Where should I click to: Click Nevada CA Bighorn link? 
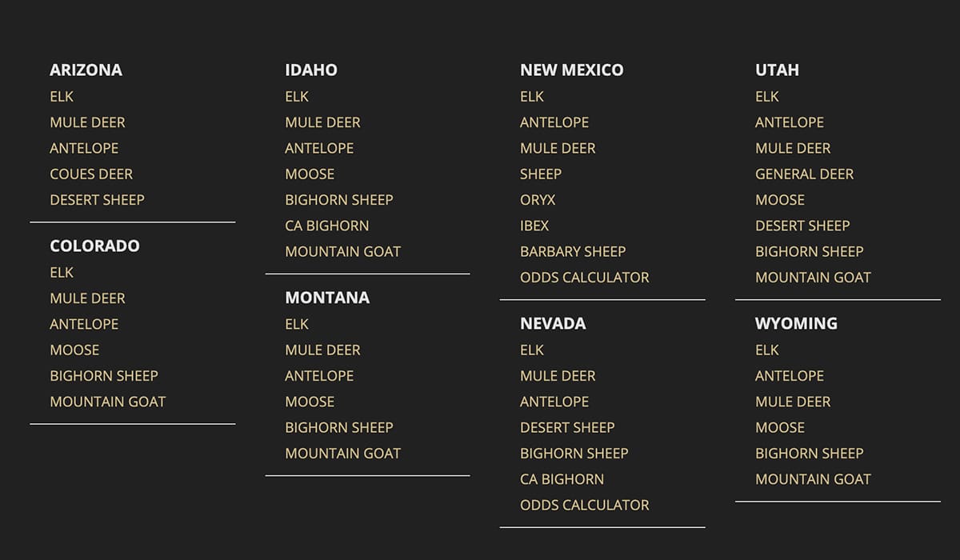pos(562,479)
